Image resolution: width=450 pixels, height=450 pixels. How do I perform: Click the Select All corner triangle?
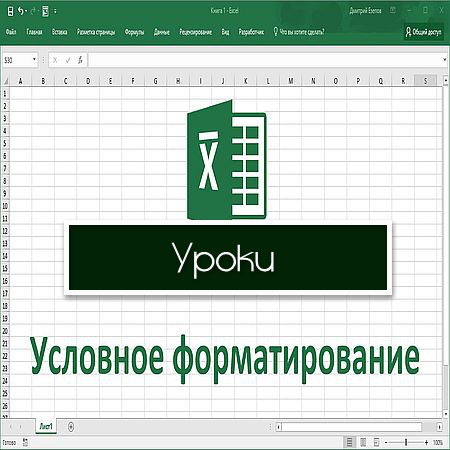[6, 81]
